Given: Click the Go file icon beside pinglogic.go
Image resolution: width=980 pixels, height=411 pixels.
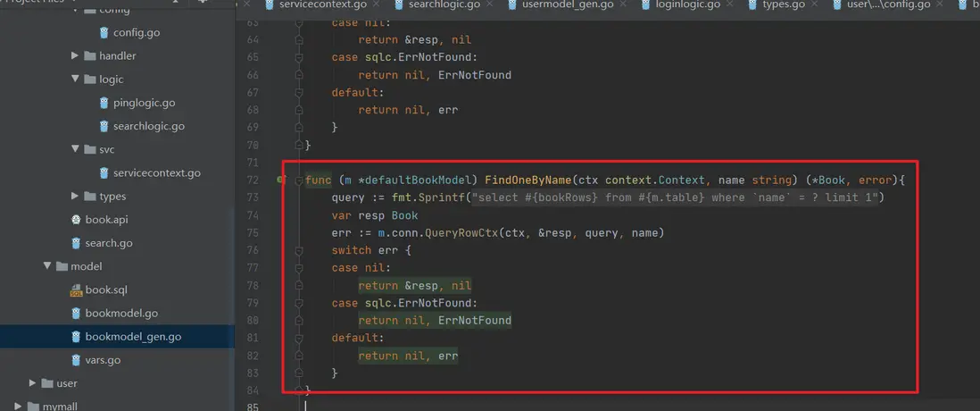Looking at the screenshot, I should [x=104, y=103].
